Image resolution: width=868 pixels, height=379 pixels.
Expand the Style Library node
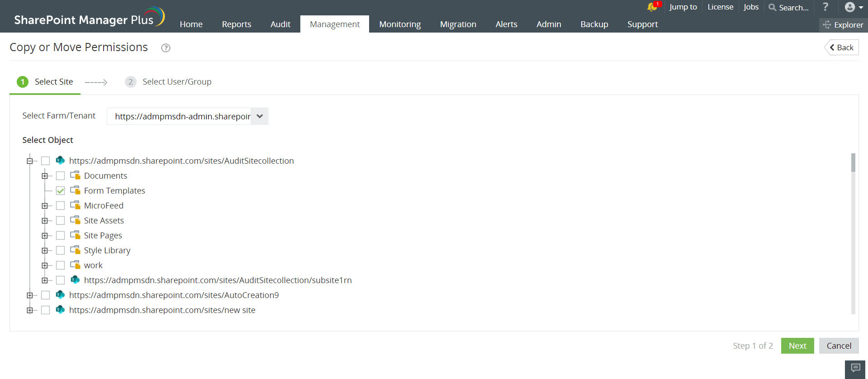45,251
